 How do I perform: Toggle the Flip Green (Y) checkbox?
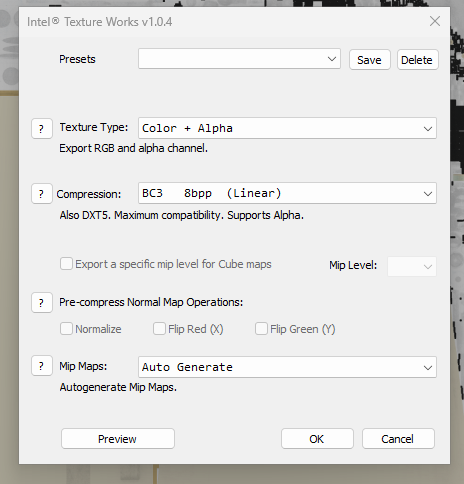tap(261, 329)
